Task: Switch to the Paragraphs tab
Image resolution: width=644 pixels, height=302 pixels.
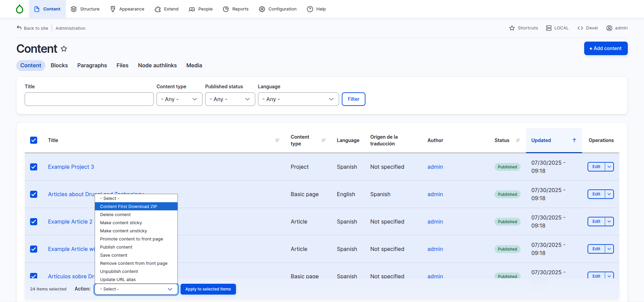Action: point(92,66)
